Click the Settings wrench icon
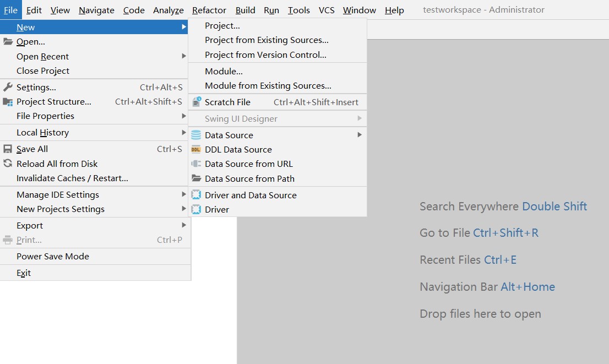 tap(8, 87)
